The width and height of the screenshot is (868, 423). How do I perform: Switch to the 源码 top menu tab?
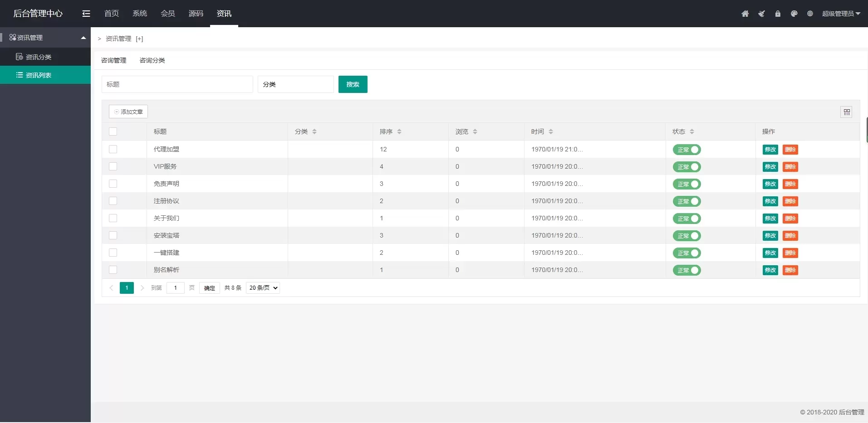196,14
